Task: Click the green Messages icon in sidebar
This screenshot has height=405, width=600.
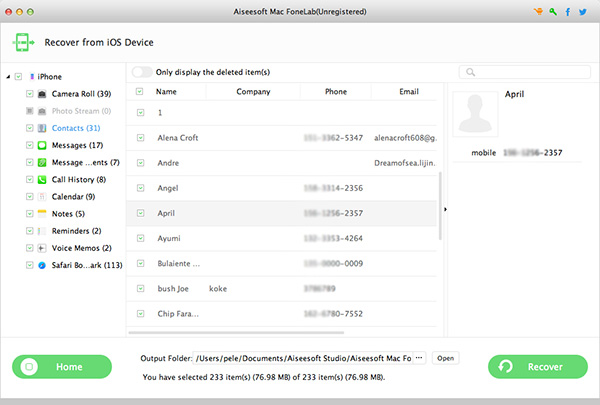Action: tap(42, 145)
